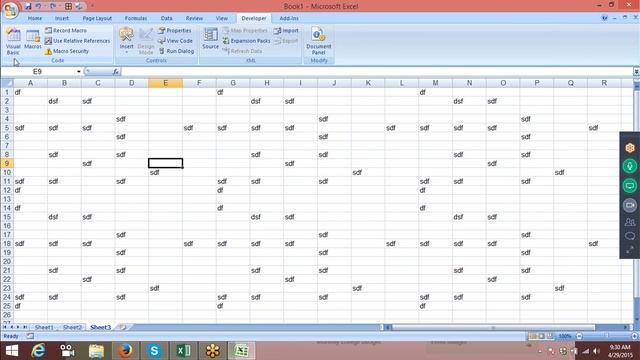
Task: Insert a new worksheet
Action: pos(122,327)
